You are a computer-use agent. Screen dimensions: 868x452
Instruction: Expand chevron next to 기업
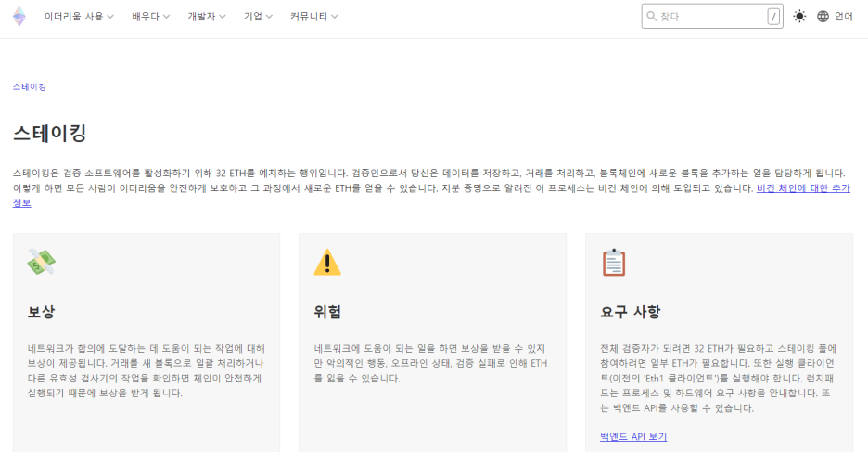269,17
